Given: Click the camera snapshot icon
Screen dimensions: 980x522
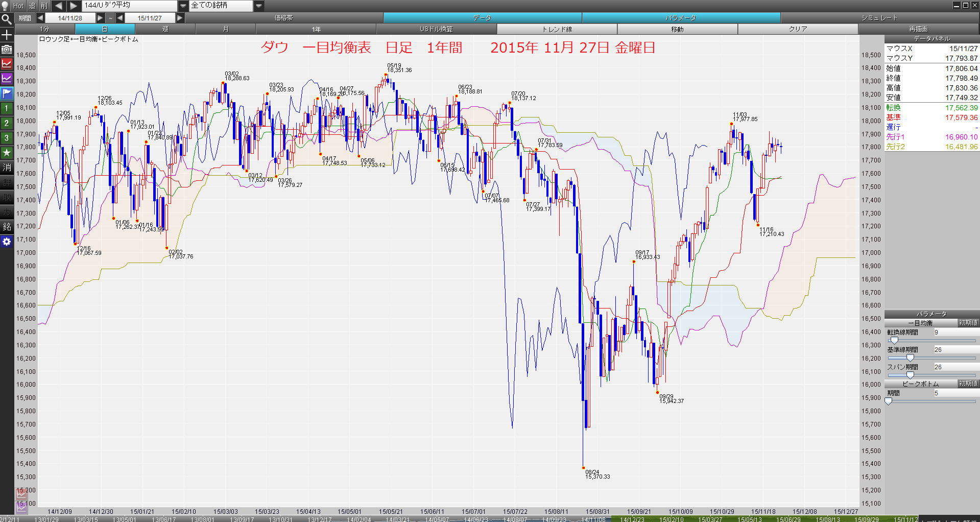Looking at the screenshot, I should pyautogui.click(x=7, y=50).
